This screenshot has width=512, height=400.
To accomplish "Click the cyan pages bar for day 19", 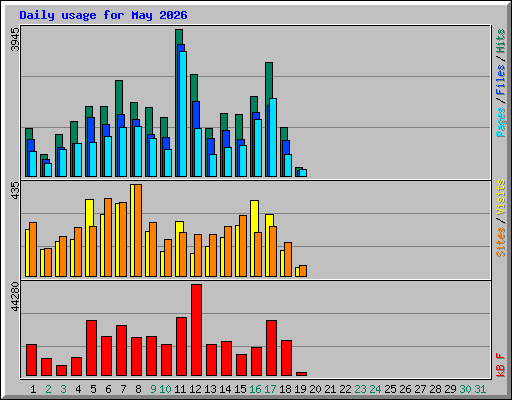I will tap(303, 173).
